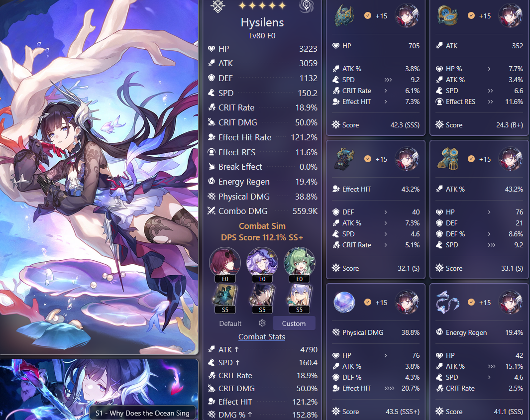
Task: Toggle the orange check on the Physical DMG sphere
Action: [x=368, y=302]
